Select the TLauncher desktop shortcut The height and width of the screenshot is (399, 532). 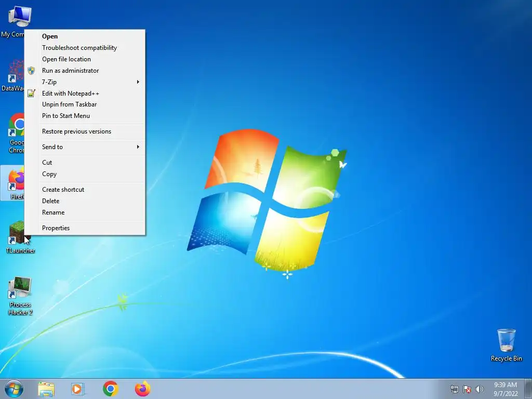(x=20, y=237)
